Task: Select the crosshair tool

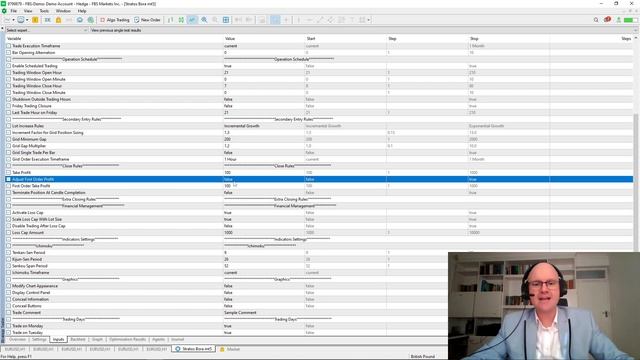Action: pyautogui.click(x=287, y=20)
